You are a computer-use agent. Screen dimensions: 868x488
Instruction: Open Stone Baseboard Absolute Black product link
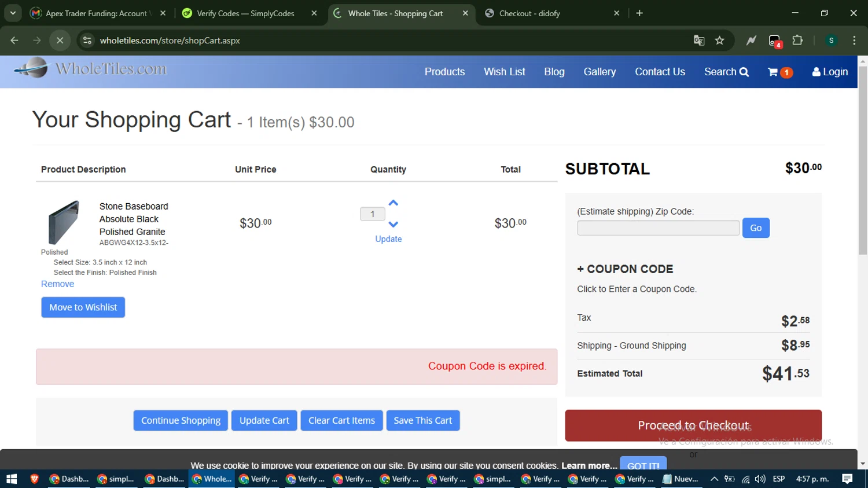134,219
